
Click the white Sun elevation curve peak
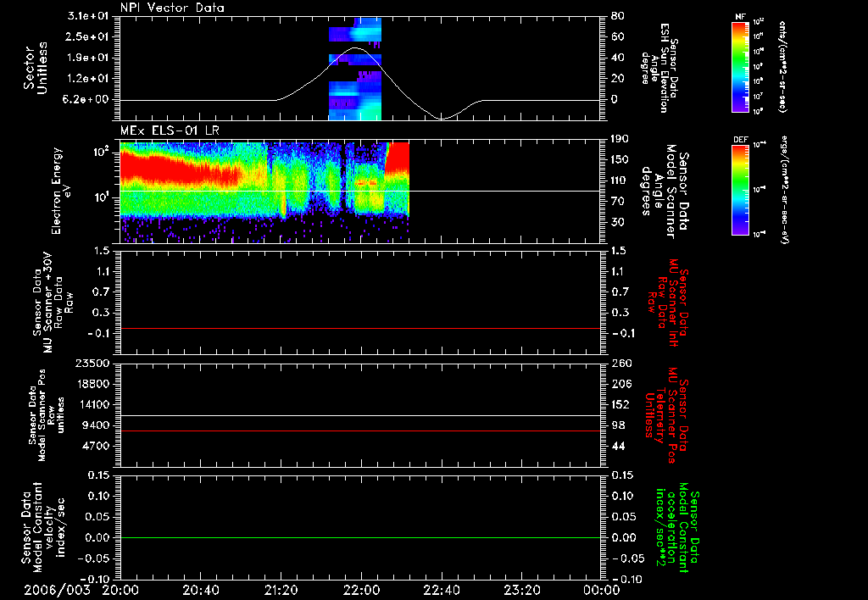tap(355, 48)
